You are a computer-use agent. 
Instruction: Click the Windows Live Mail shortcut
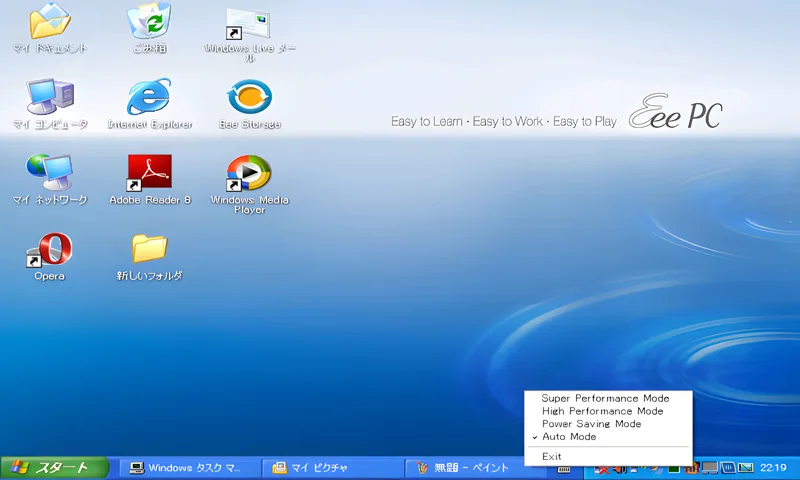coord(249,24)
